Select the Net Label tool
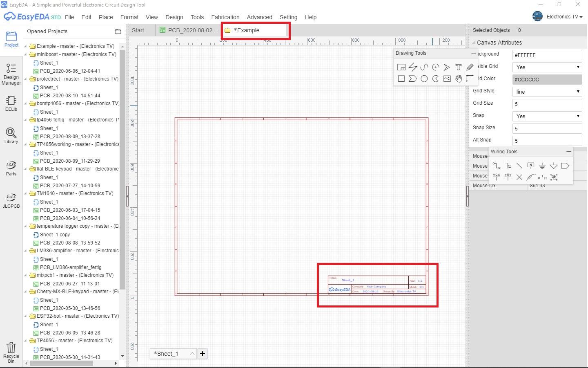 531,166
